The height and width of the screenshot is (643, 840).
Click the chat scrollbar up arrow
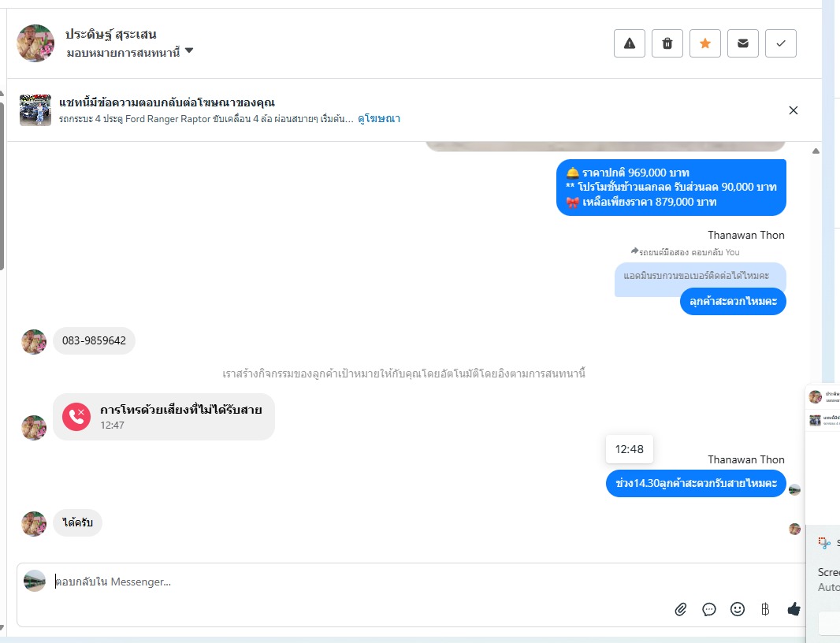click(816, 151)
